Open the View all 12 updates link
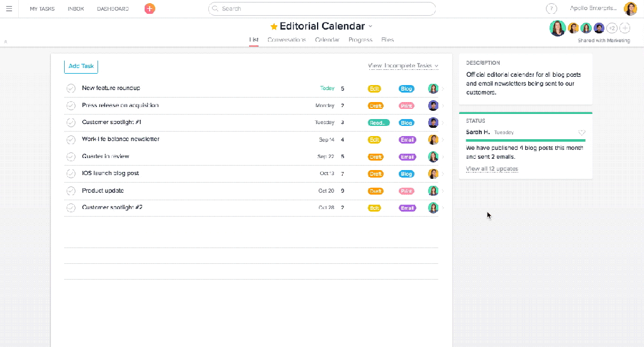The image size is (644, 347). point(492,169)
